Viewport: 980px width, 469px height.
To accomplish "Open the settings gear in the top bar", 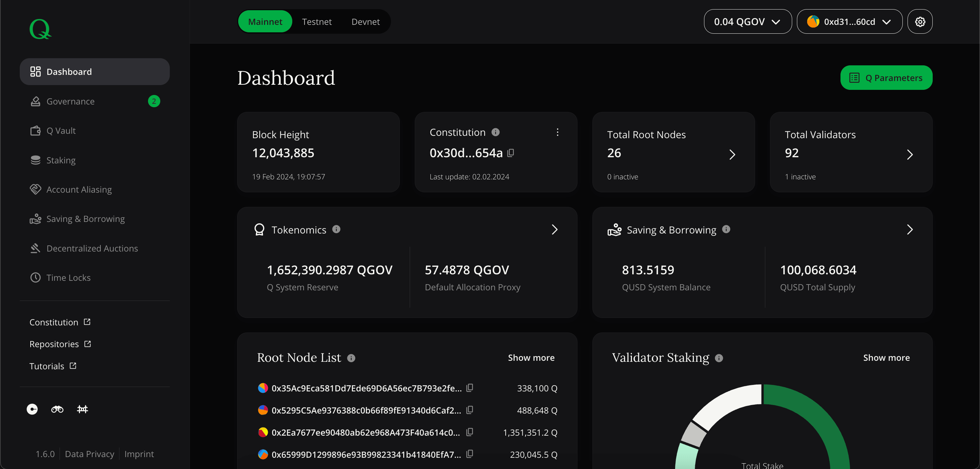I will (x=920, y=22).
